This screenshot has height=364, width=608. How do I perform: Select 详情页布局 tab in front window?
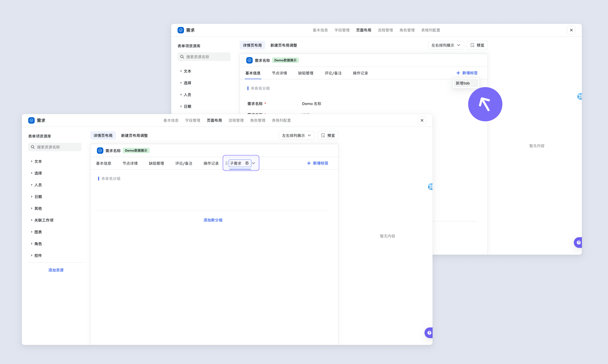point(103,136)
